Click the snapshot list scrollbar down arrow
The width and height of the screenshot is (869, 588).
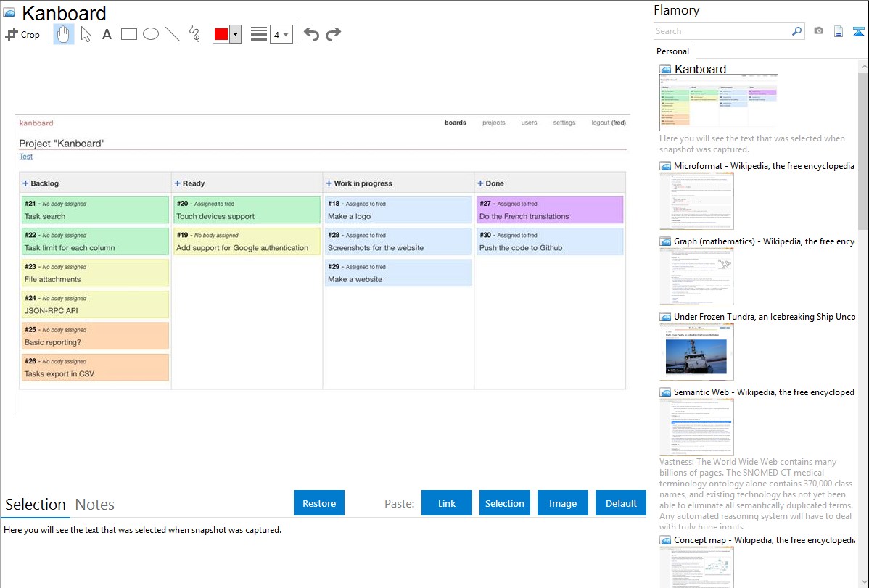tap(863, 583)
